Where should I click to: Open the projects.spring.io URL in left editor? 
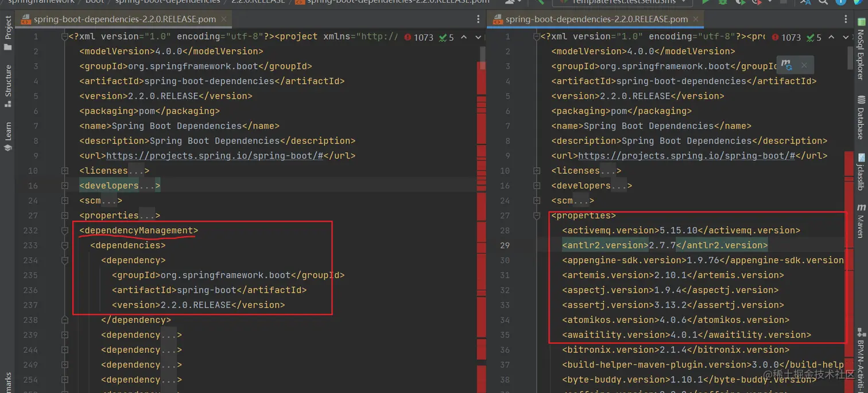(x=215, y=156)
